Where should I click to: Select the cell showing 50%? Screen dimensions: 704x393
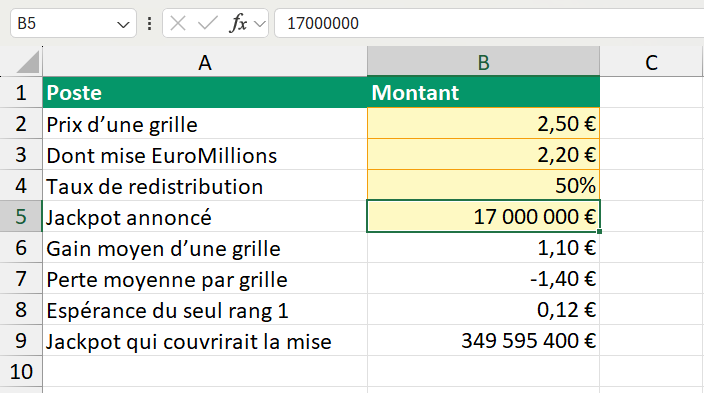(484, 185)
